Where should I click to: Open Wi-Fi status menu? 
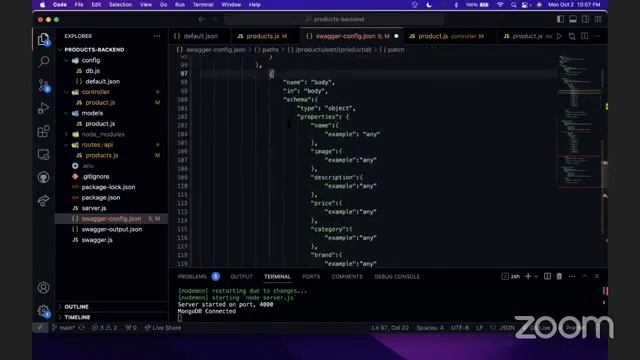tap(500, 5)
